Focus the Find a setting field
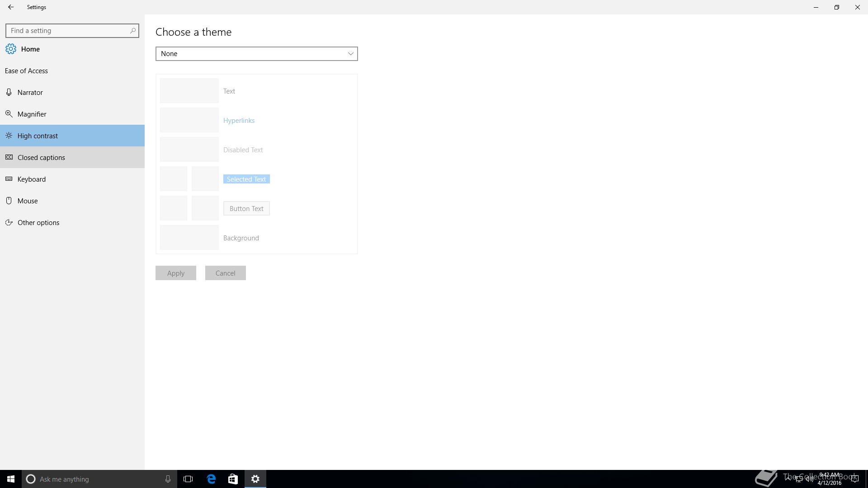This screenshot has height=488, width=868. 68,31
